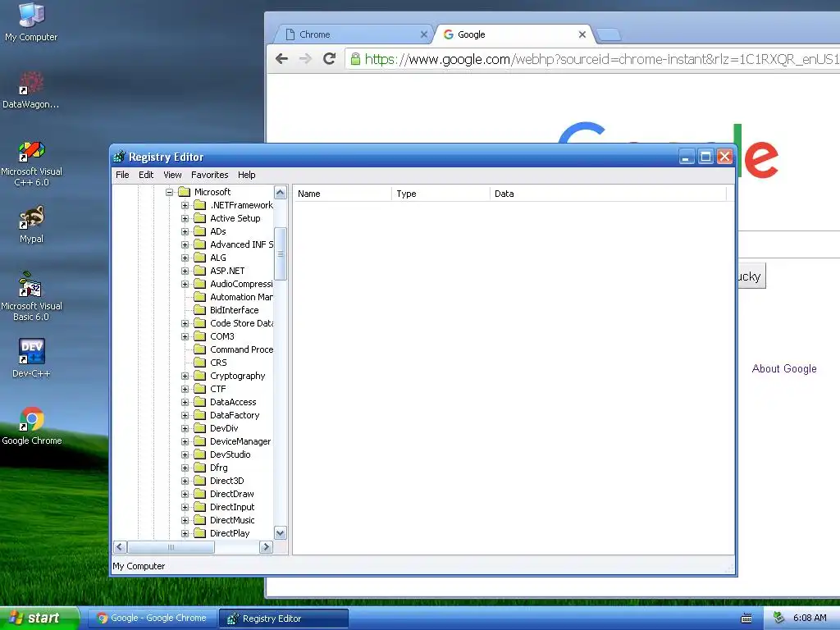
Task: Expand the COM3 registry key
Action: point(185,336)
